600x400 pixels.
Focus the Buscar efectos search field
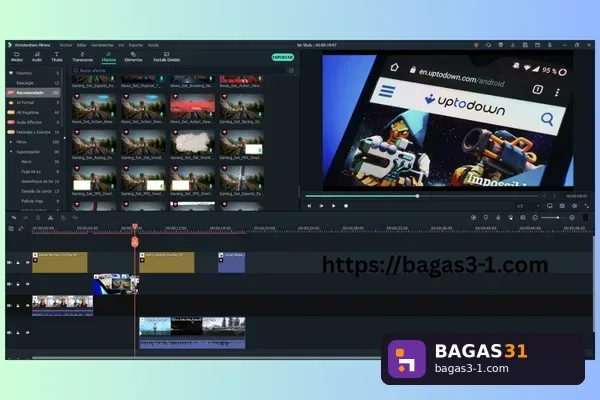click(x=178, y=70)
